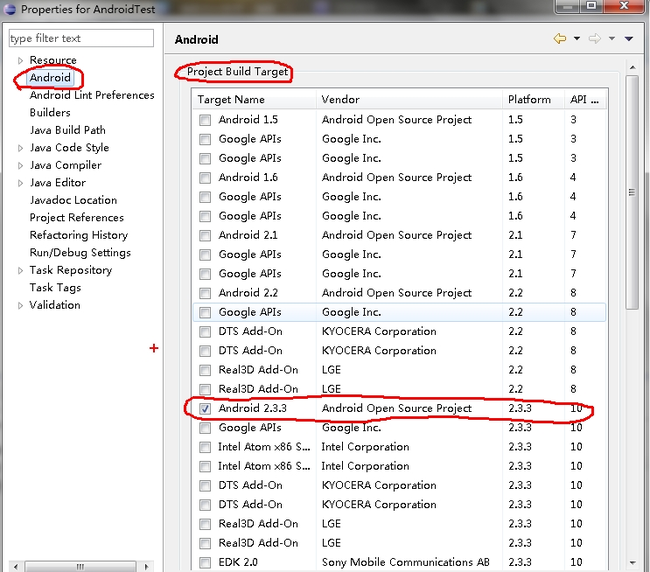Sort by the Platform column header
This screenshot has width=650, height=572.
(x=534, y=99)
